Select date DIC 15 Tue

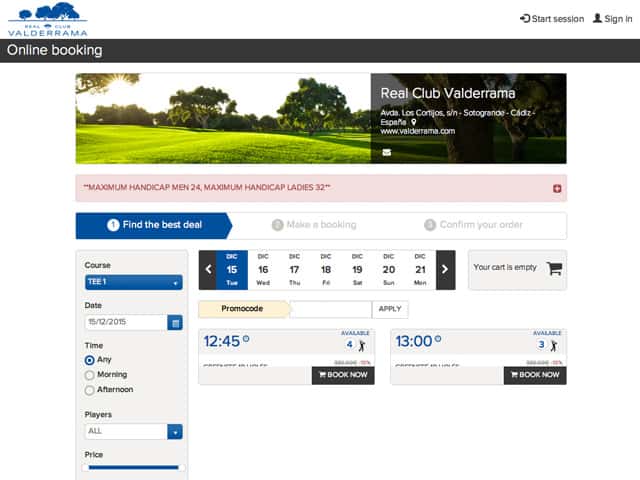(232, 269)
